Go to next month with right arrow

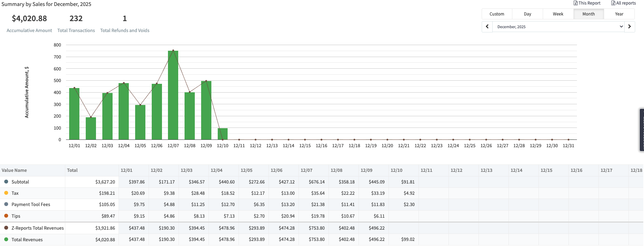coord(630,27)
